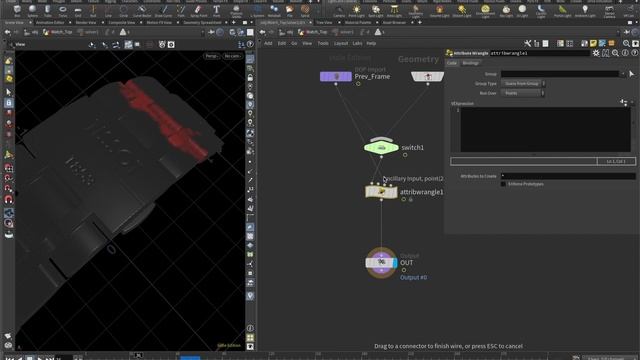
Task: Open network editor wrench tools icon
Action: [x=527, y=43]
